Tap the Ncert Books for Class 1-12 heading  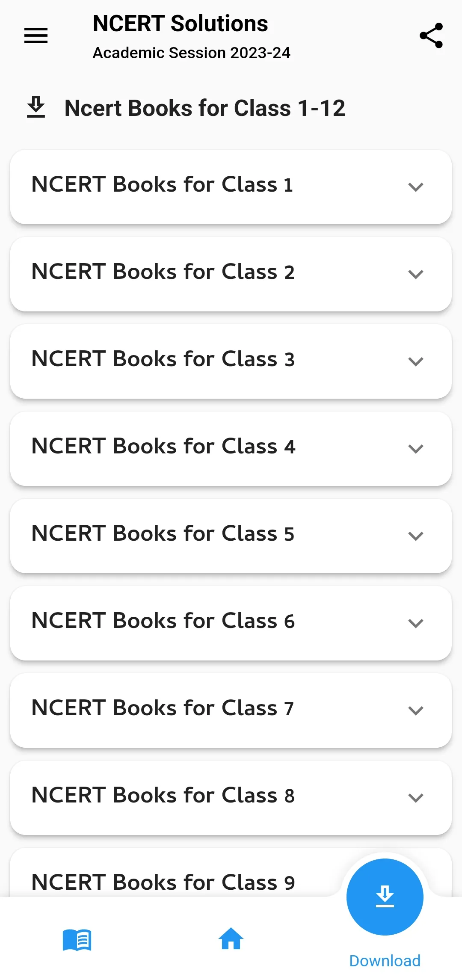[x=204, y=108]
